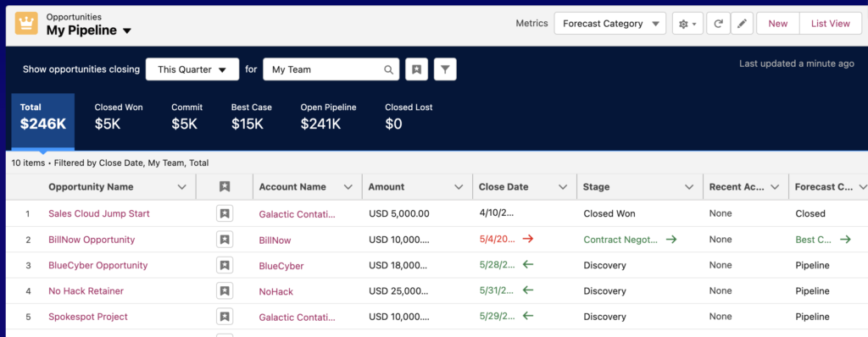Open Galactic Contati... account in Sales Cloud row
This screenshot has height=337, width=868.
297,214
